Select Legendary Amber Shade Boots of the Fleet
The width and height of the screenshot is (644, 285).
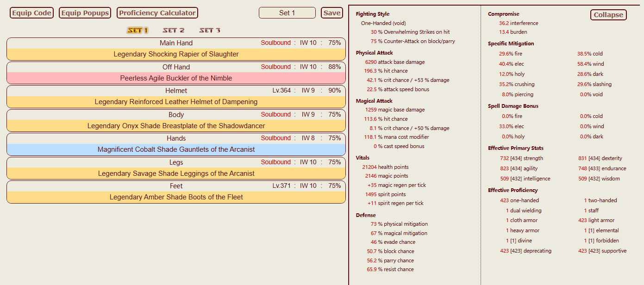click(176, 197)
